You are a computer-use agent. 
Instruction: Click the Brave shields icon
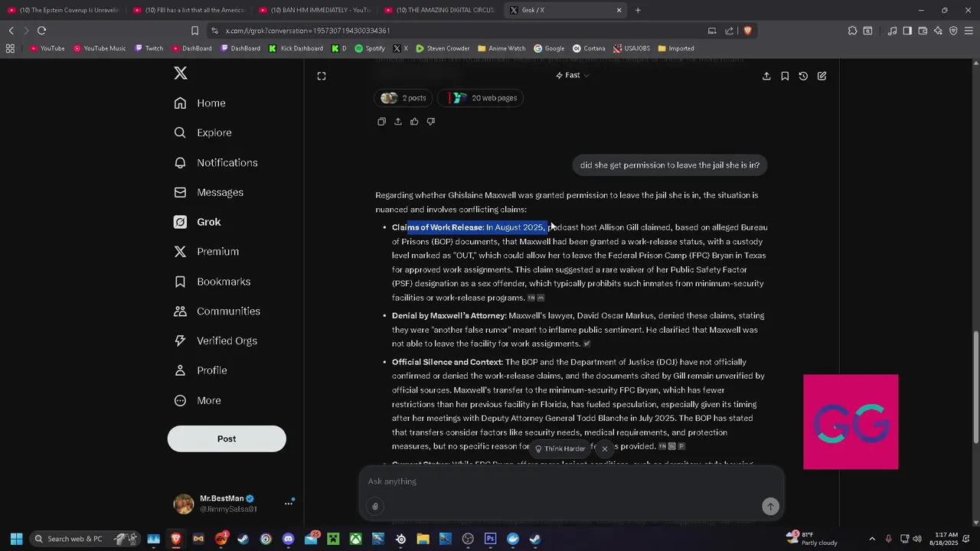coord(747,31)
